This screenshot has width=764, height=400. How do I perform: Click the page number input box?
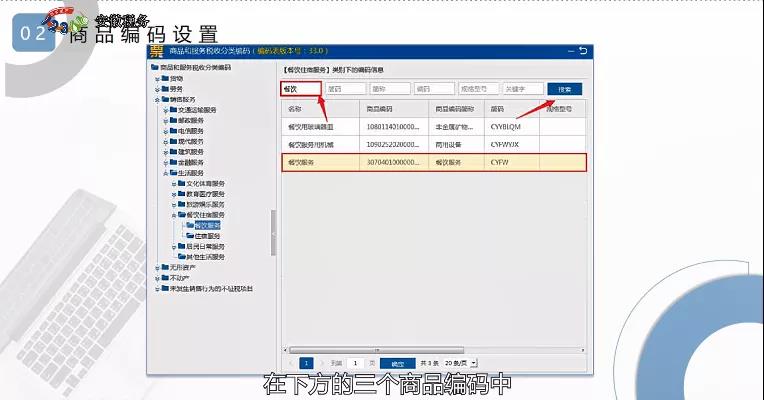356,363
